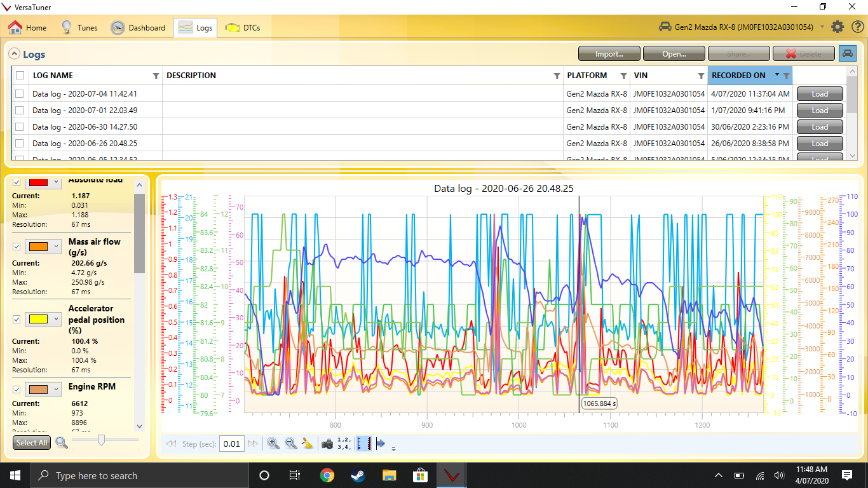This screenshot has width=868, height=488.
Task: Open Steam from the taskbar
Action: [358, 475]
